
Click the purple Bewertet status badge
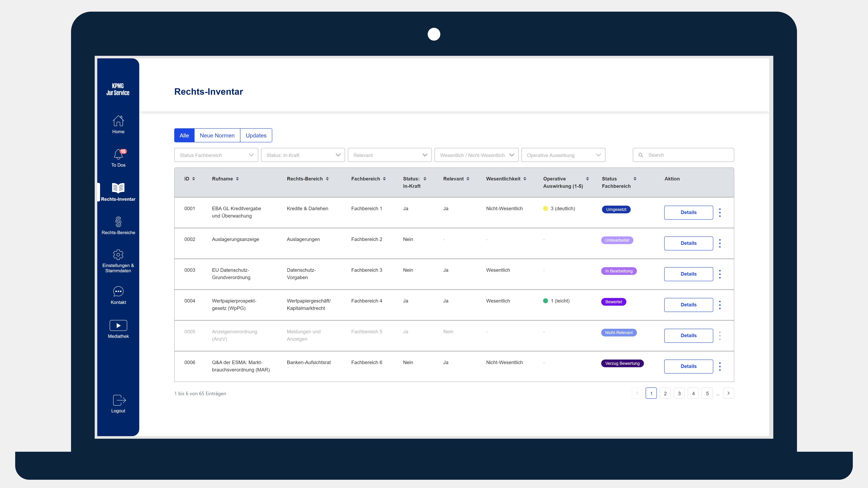(613, 302)
